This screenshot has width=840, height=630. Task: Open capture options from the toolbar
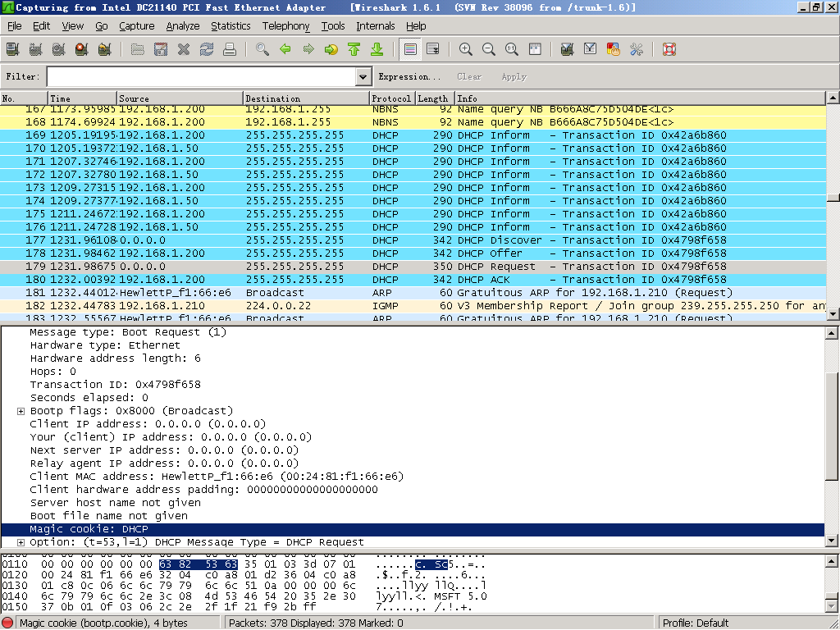pyautogui.click(x=35, y=49)
